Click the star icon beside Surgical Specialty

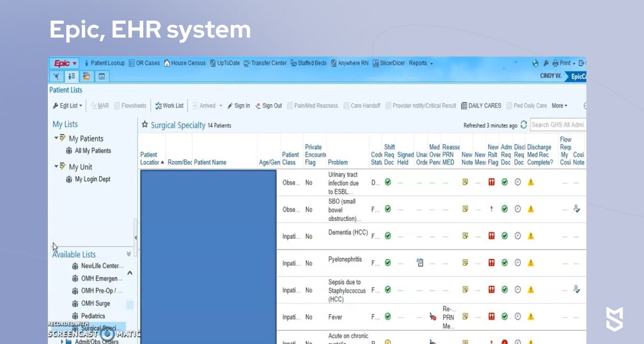tap(145, 125)
